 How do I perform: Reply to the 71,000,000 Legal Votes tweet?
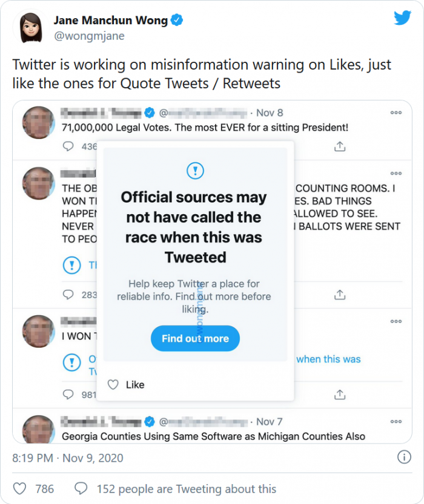[68, 146]
